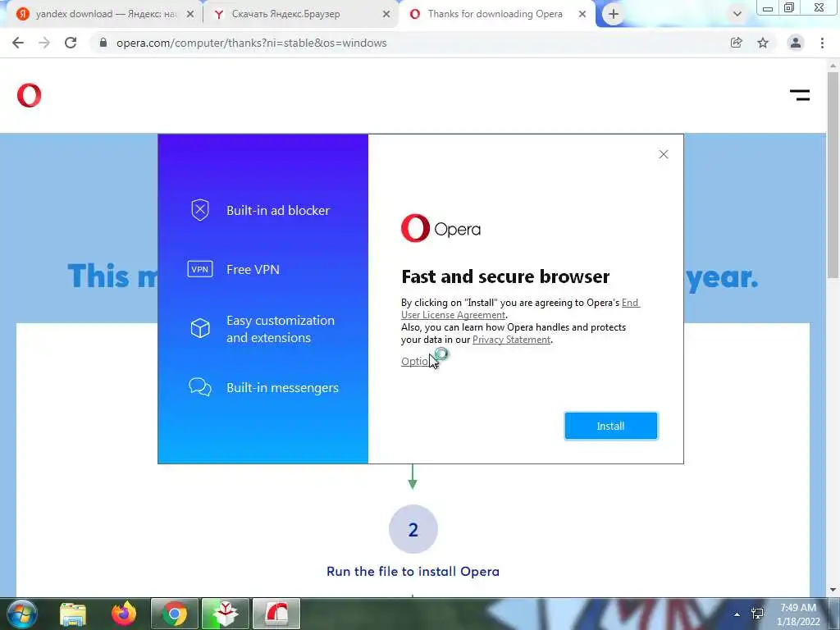This screenshot has height=630, width=840.
Task: Share this page via share icon
Action: [737, 43]
